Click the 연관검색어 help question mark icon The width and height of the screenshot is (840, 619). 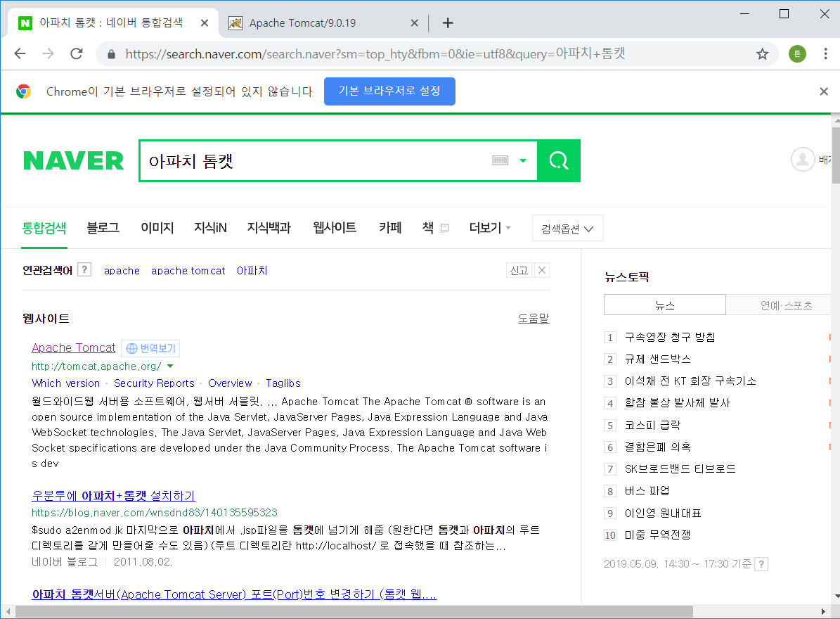point(84,269)
